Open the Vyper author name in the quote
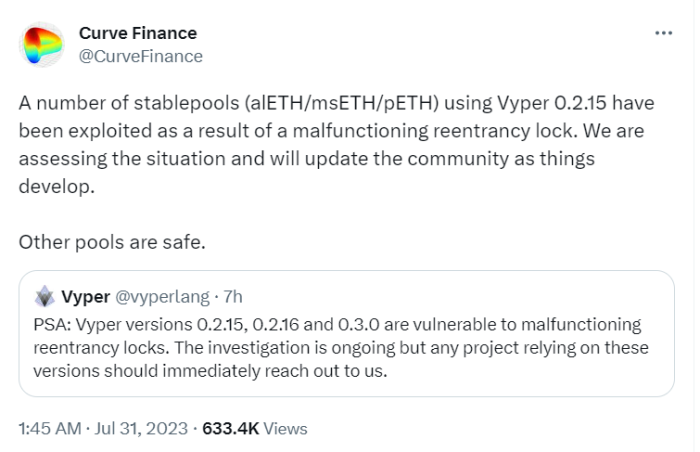 (x=86, y=297)
